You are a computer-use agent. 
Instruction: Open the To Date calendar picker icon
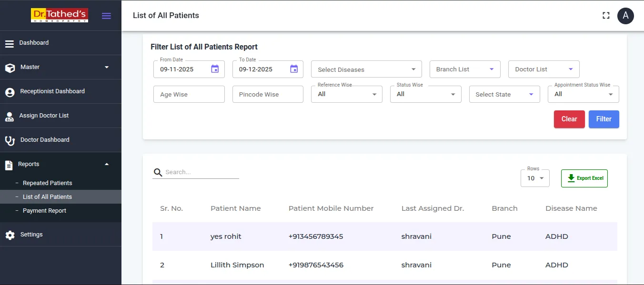294,69
